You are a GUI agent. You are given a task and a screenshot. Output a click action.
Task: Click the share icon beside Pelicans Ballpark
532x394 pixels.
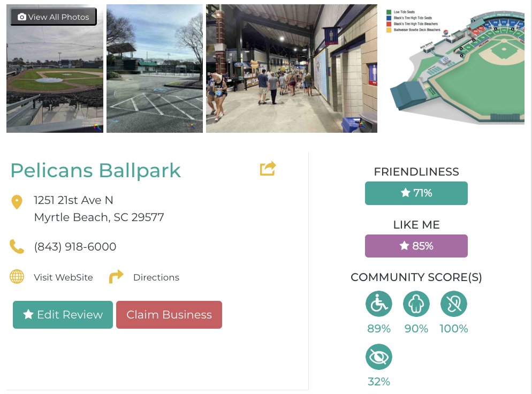click(x=268, y=169)
